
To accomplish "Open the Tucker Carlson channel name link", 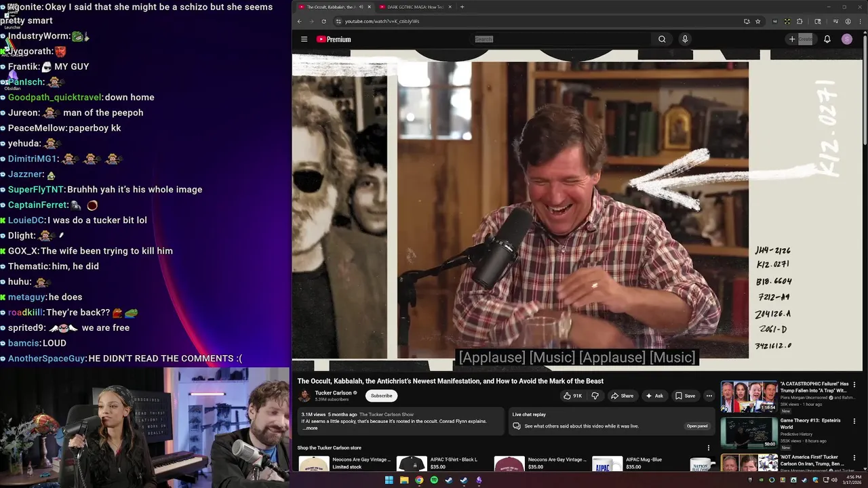I will 333,392.
